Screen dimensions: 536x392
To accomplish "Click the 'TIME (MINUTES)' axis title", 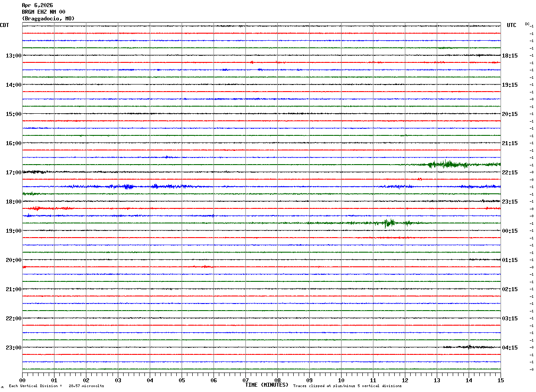I will point(267,385).
